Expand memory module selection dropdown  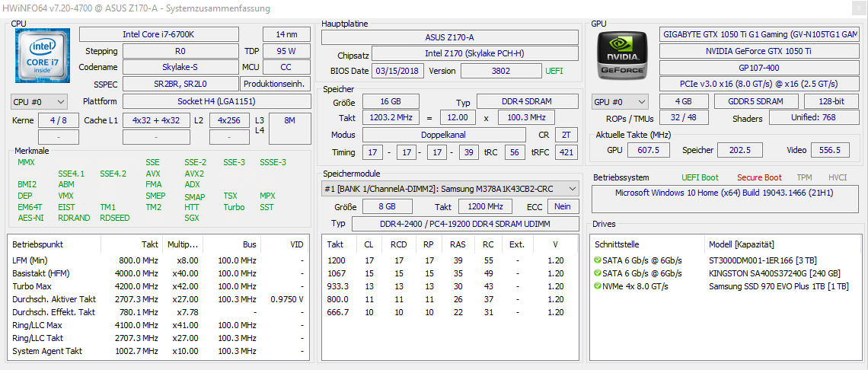450,189
